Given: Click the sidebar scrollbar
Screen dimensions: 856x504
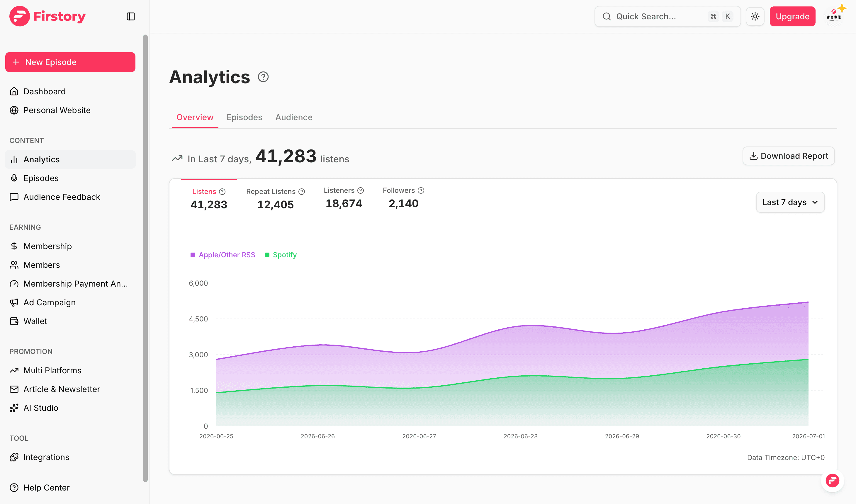Looking at the screenshot, I should click(145, 258).
